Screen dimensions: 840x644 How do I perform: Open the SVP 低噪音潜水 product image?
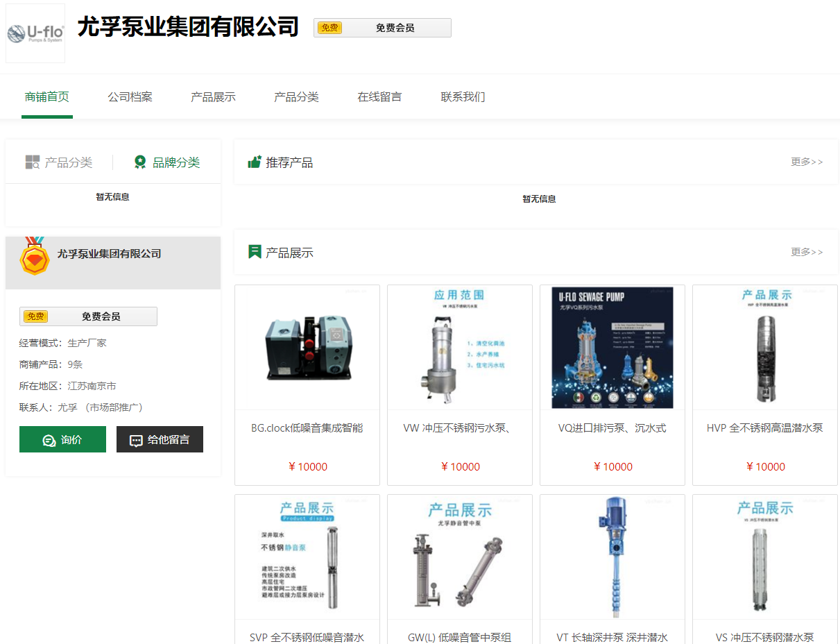[x=307, y=557]
